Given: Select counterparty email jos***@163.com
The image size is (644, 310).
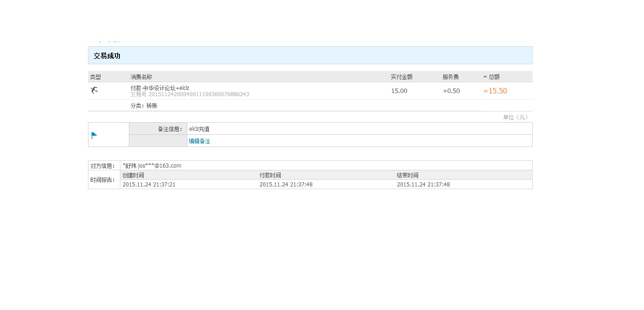Looking at the screenshot, I should pyautogui.click(x=159, y=166).
